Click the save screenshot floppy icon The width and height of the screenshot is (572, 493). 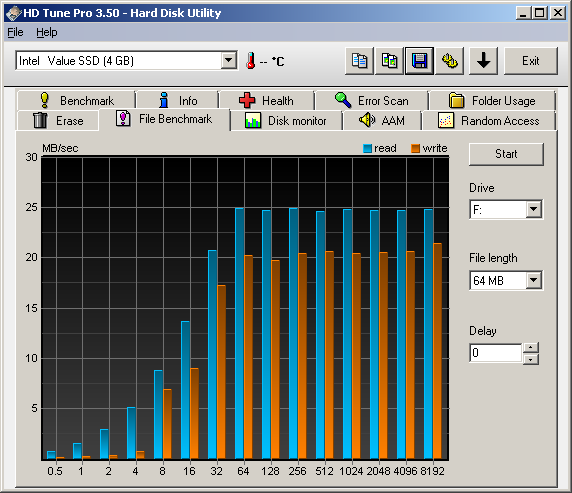419,61
